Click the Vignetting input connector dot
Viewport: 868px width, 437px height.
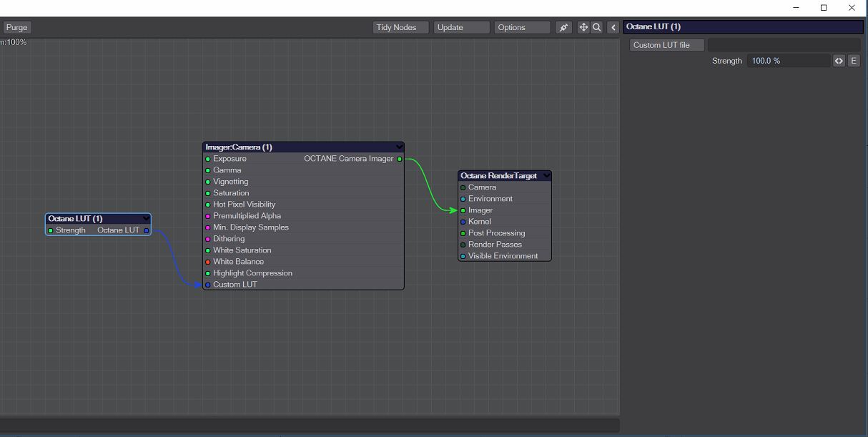coord(208,182)
